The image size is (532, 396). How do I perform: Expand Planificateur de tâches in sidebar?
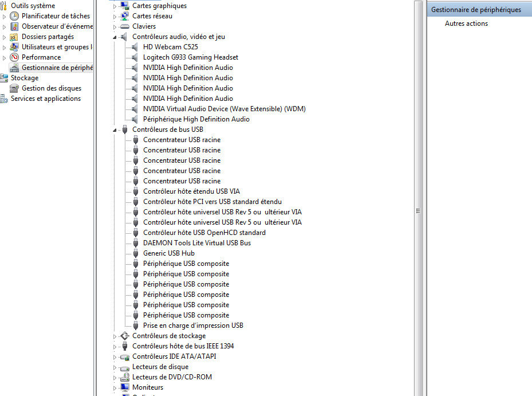coord(4,16)
